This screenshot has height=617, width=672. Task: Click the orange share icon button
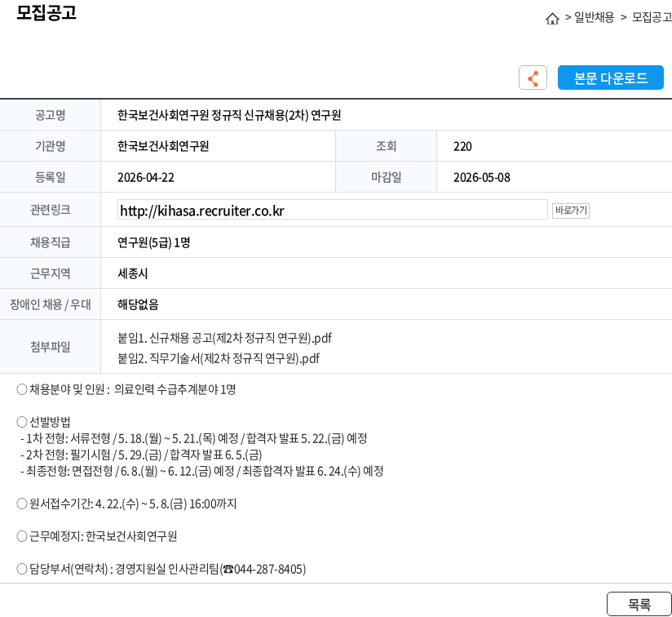click(x=533, y=78)
